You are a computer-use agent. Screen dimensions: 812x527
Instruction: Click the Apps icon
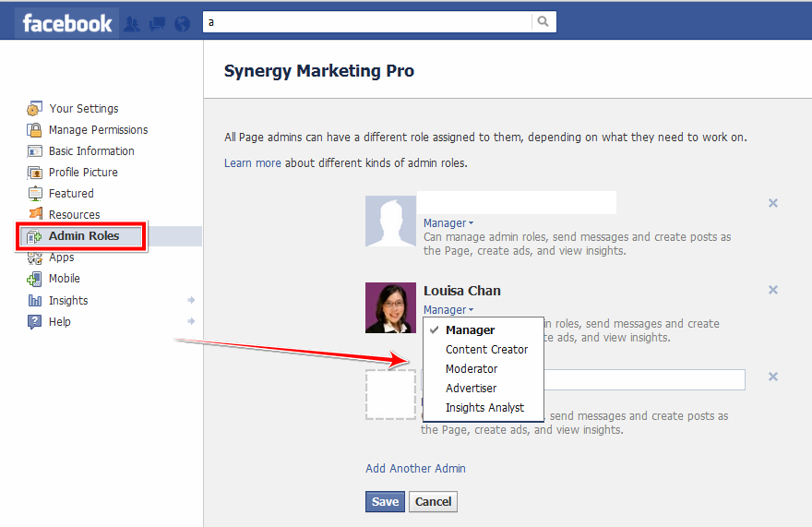click(34, 258)
